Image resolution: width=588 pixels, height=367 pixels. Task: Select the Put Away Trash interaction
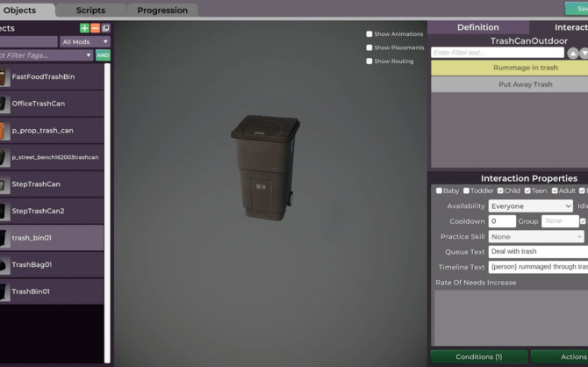click(x=510, y=84)
